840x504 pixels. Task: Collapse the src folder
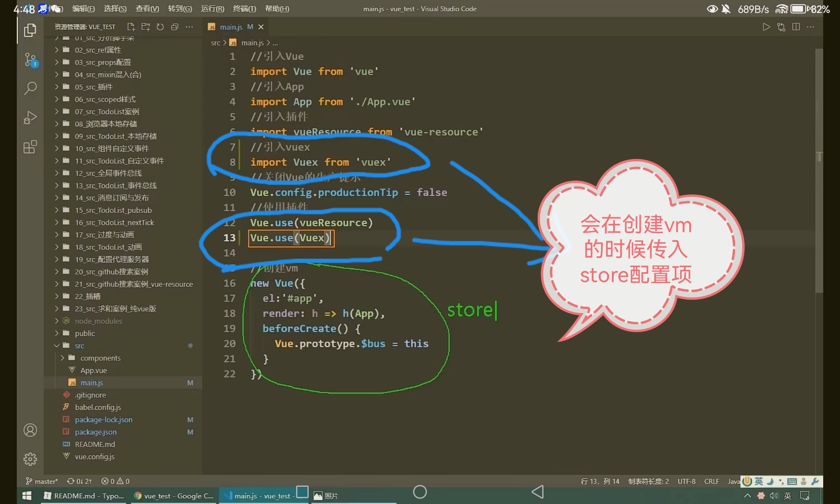[79, 346]
